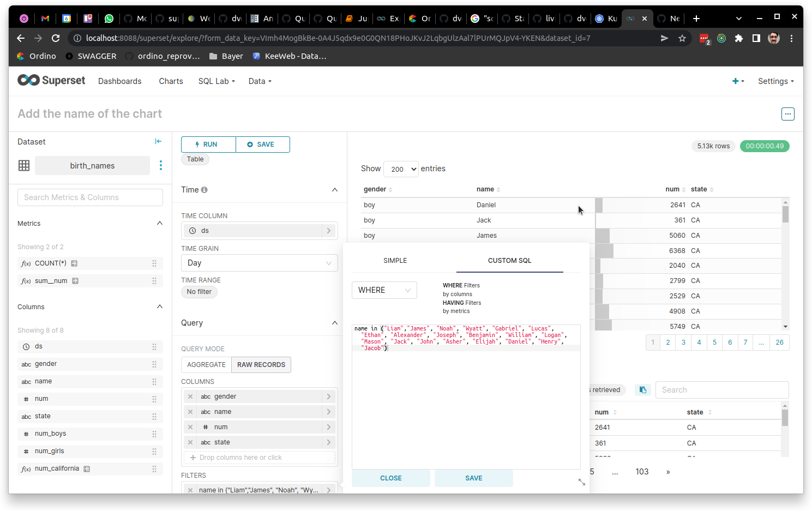Click the No filter time range
The image size is (812, 511).
point(199,292)
